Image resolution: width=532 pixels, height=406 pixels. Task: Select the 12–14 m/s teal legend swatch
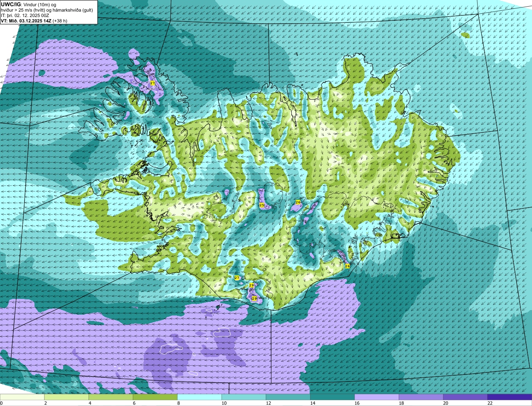[288, 397]
